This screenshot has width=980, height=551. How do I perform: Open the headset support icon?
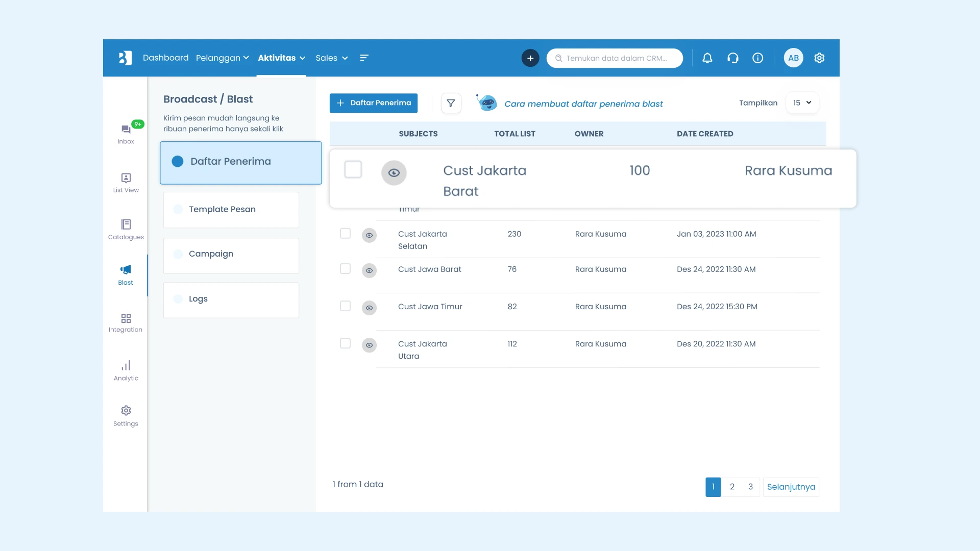pos(732,58)
